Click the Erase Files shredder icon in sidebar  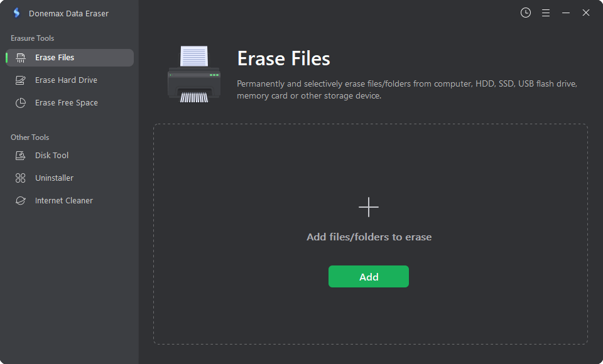[x=20, y=58]
